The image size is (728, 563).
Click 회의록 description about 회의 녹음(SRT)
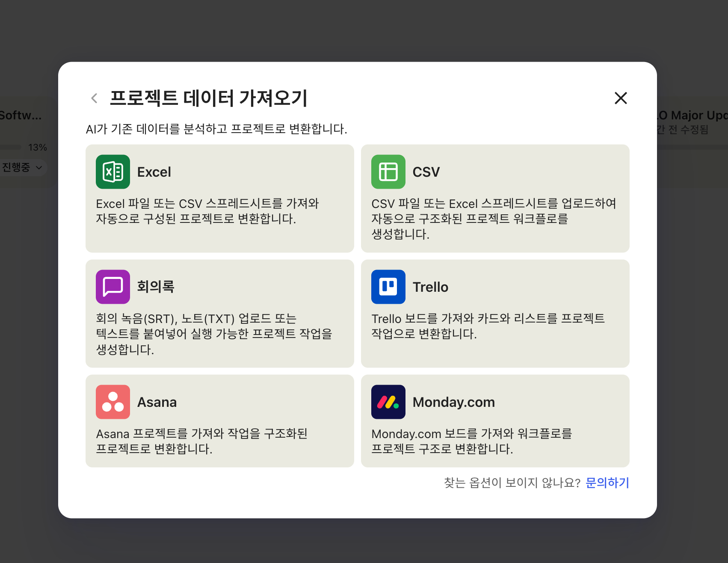(136, 319)
